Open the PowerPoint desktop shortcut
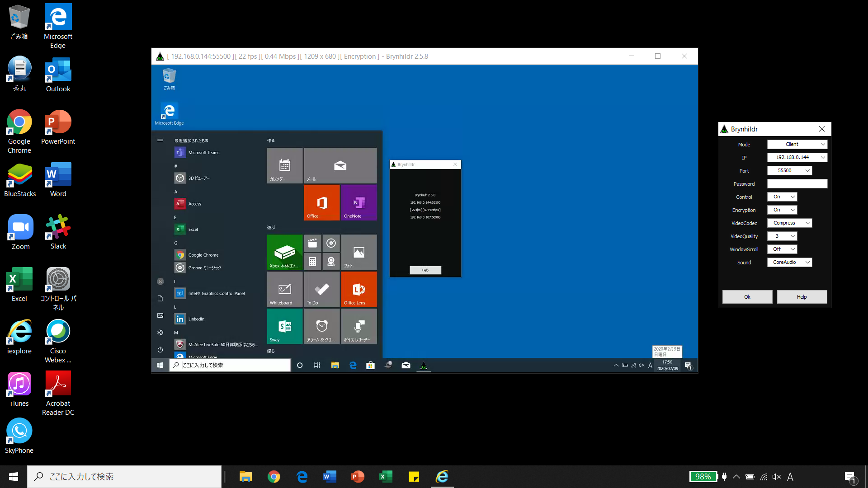Viewport: 868px width, 488px height. 58,127
